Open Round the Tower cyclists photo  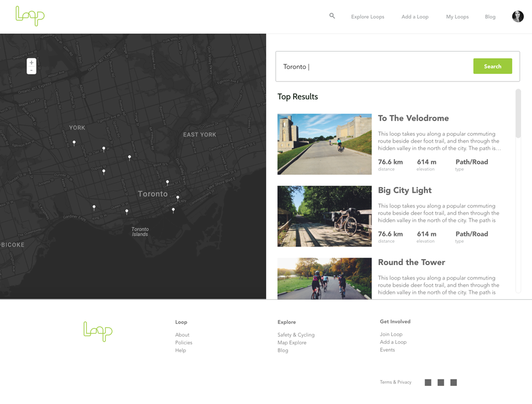pyautogui.click(x=325, y=278)
